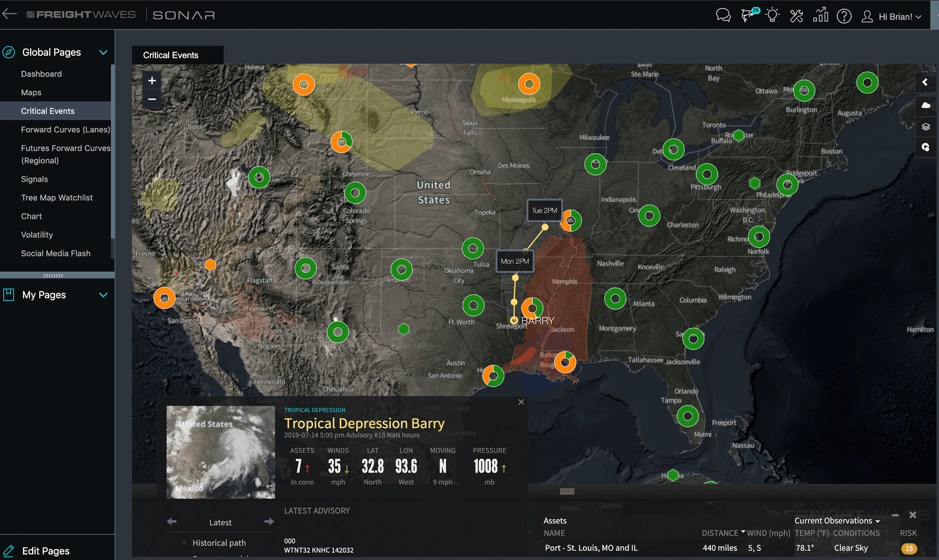
Task: Open the Dashboard page
Action: click(42, 74)
